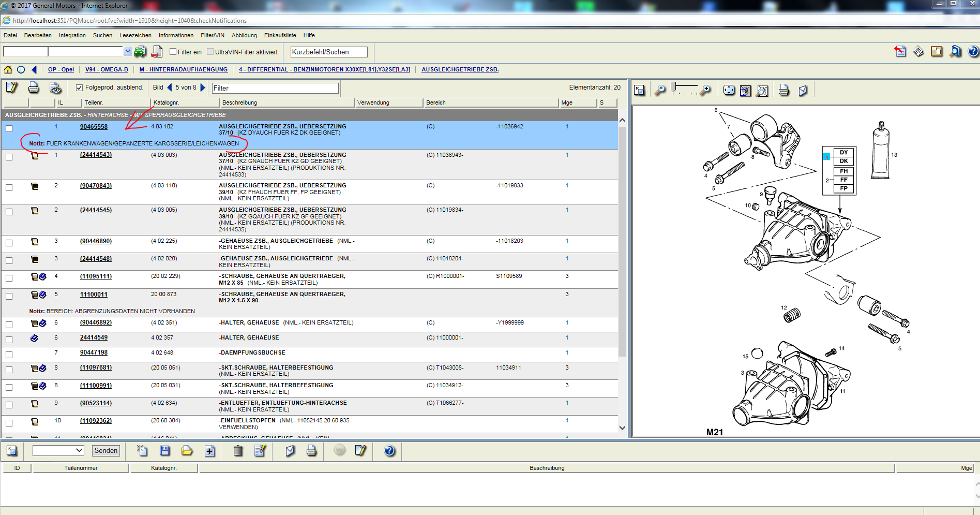
Task: Open breadcrumb M - HINTERRADAUFHAENGUNG
Action: (184, 69)
